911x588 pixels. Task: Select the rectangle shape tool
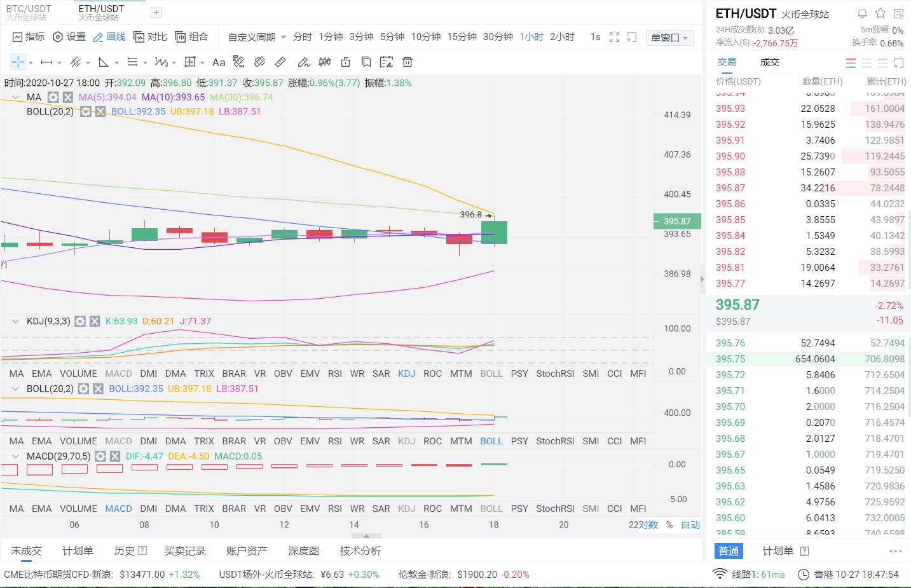(x=189, y=62)
